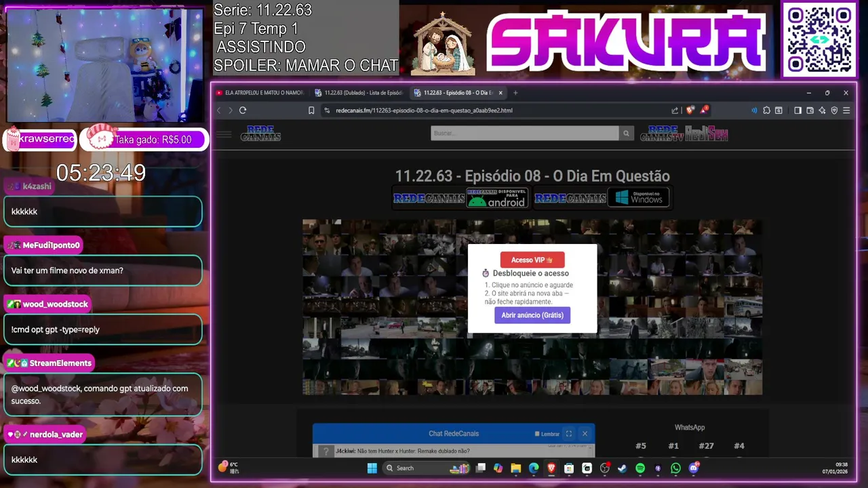Toggle the Lembrar checkbox in chat
The image size is (868, 488).
point(537,434)
